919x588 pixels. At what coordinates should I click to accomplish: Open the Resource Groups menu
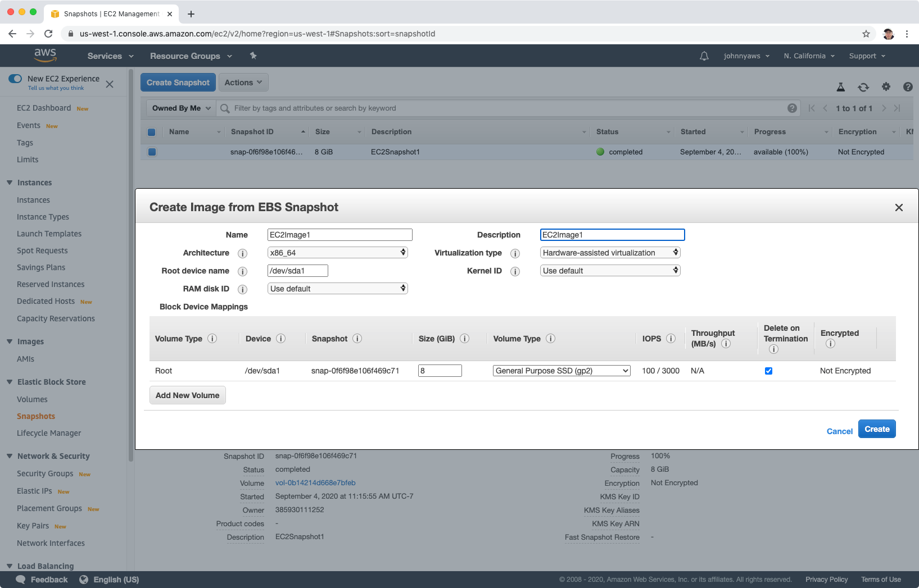191,56
